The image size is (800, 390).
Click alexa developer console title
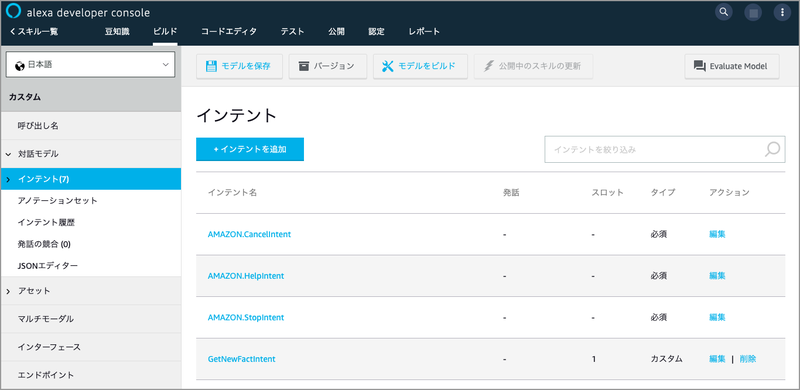point(88,12)
